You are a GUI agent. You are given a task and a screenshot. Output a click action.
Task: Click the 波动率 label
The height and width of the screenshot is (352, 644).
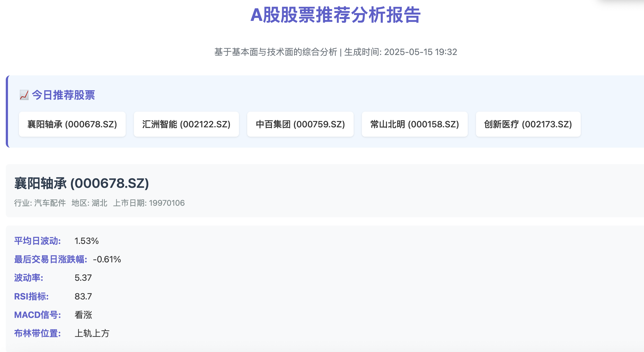pyautogui.click(x=29, y=278)
